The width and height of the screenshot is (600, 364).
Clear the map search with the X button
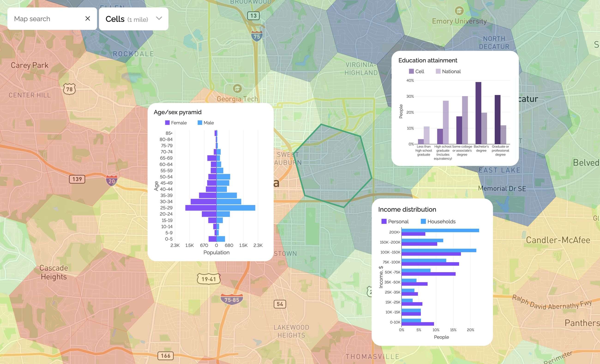point(88,18)
